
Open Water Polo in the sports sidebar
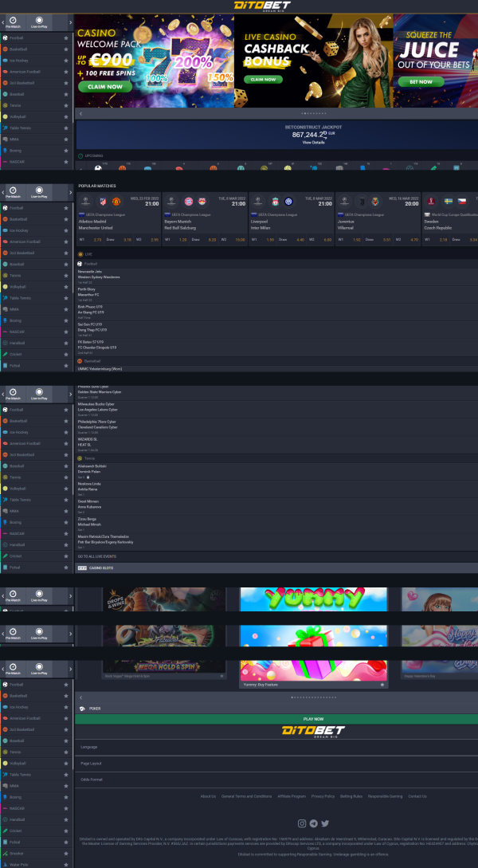coord(37,864)
